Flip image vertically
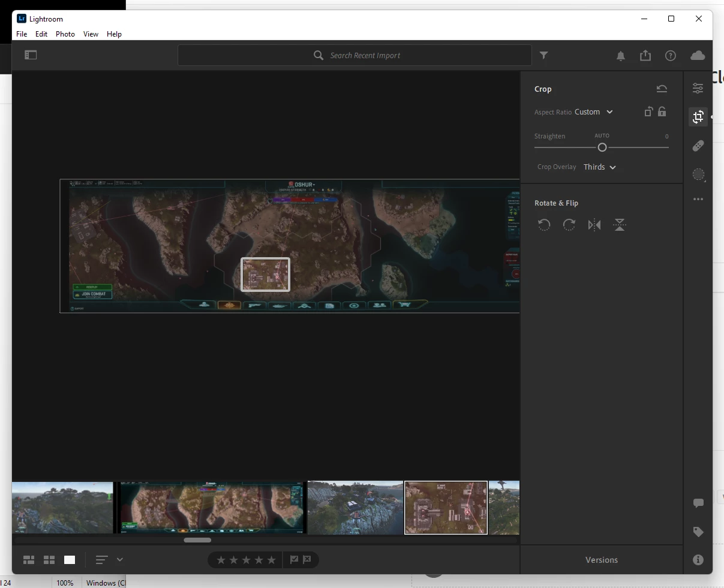 pos(620,225)
